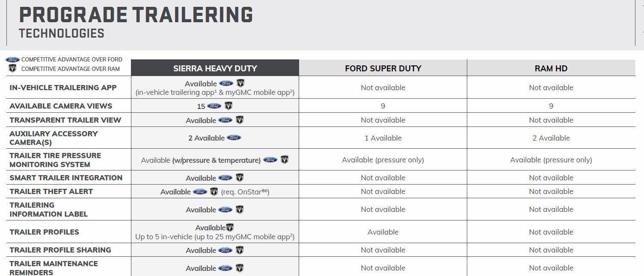Click the Ford logo in the legend
Viewport: 644px width, 276px height.
tap(12, 60)
